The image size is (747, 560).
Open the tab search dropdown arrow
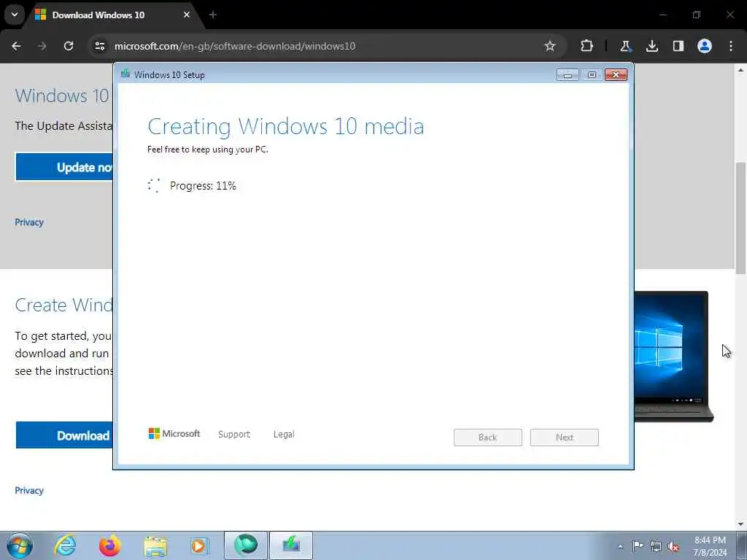click(15, 15)
